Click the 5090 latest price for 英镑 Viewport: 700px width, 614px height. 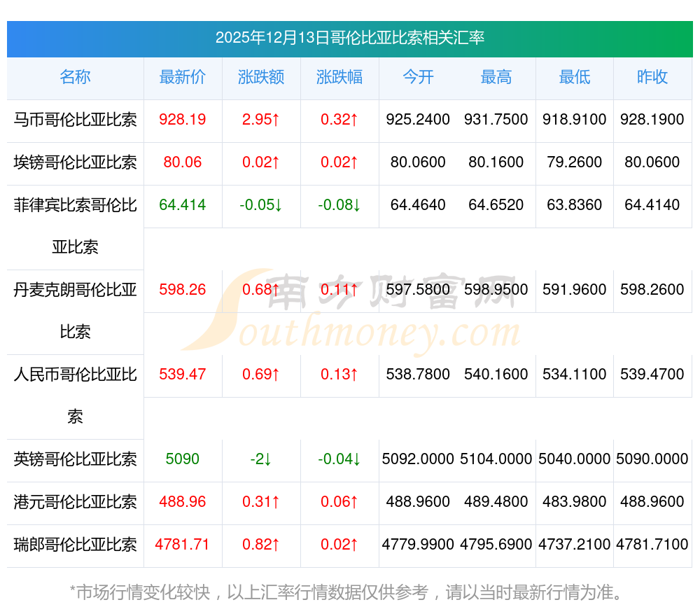pos(183,459)
